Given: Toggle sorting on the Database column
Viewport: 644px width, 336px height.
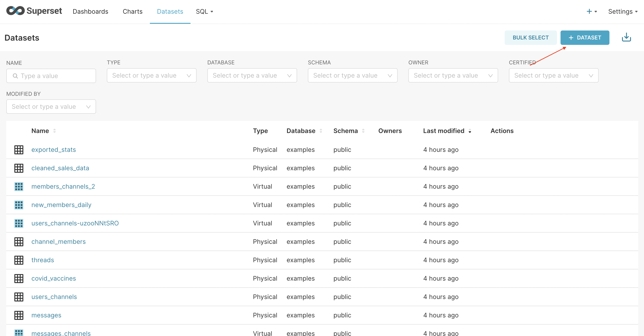Looking at the screenshot, I should click(x=301, y=131).
